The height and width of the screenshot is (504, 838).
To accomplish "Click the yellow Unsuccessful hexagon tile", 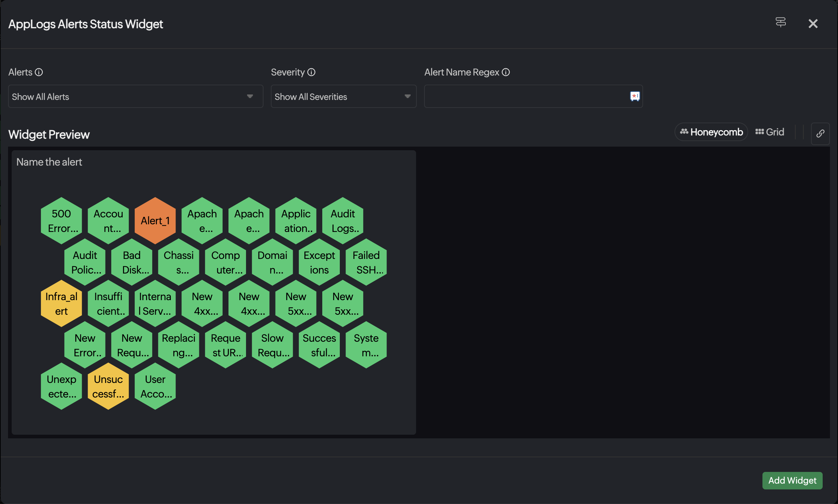I will (x=108, y=386).
